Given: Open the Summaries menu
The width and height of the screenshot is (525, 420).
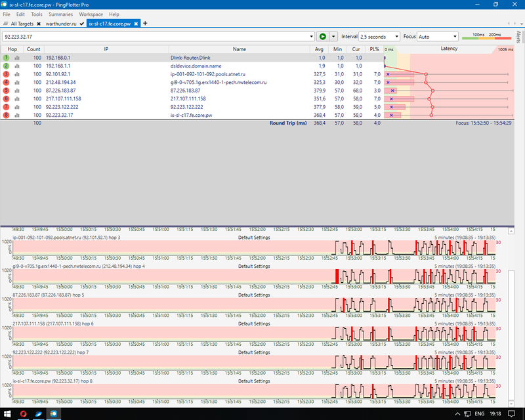Looking at the screenshot, I should tap(60, 14).
